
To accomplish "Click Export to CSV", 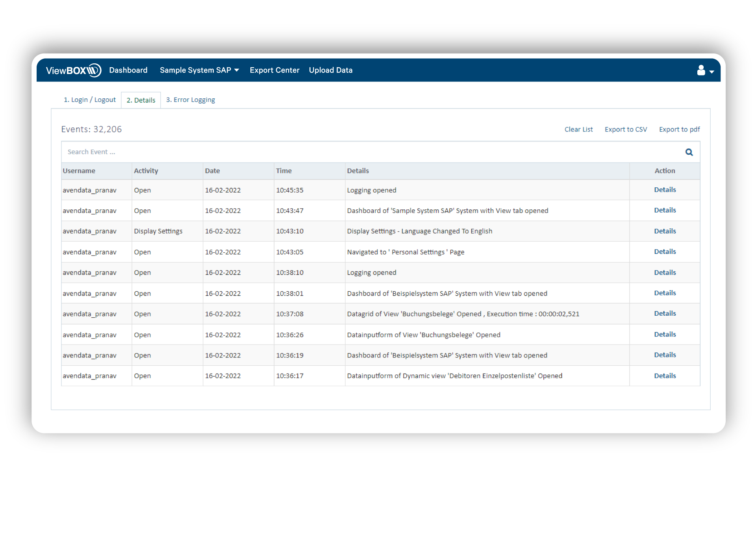I will point(626,130).
